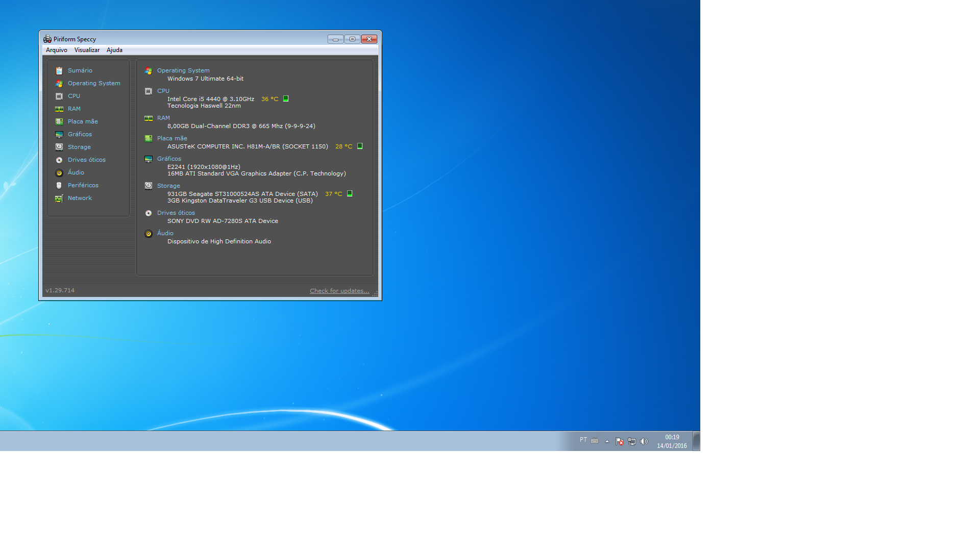
Task: Open the Network sidebar section
Action: tap(80, 198)
